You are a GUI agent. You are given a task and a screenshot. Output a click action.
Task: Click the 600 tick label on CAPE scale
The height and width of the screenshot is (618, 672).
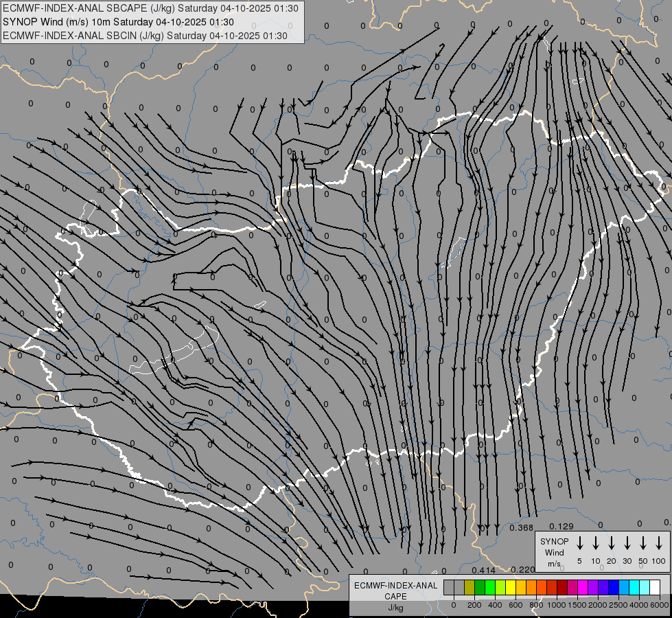515,605
